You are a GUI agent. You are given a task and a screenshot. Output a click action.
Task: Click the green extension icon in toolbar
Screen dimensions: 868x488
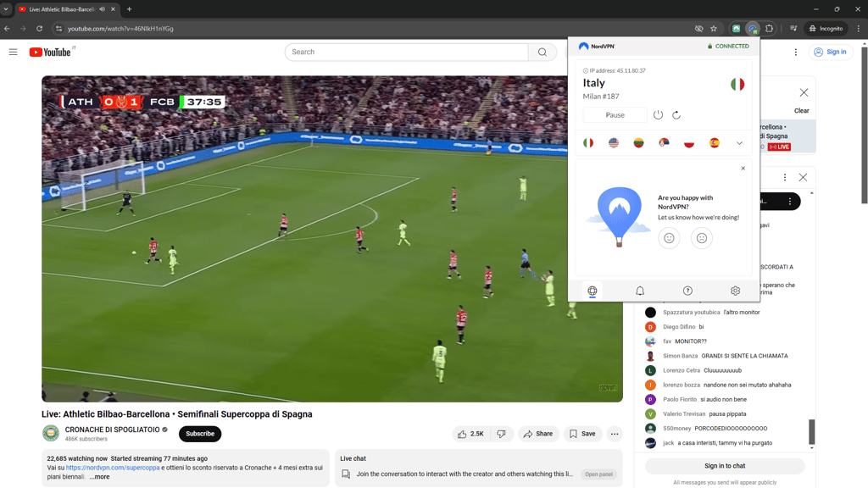tap(737, 28)
